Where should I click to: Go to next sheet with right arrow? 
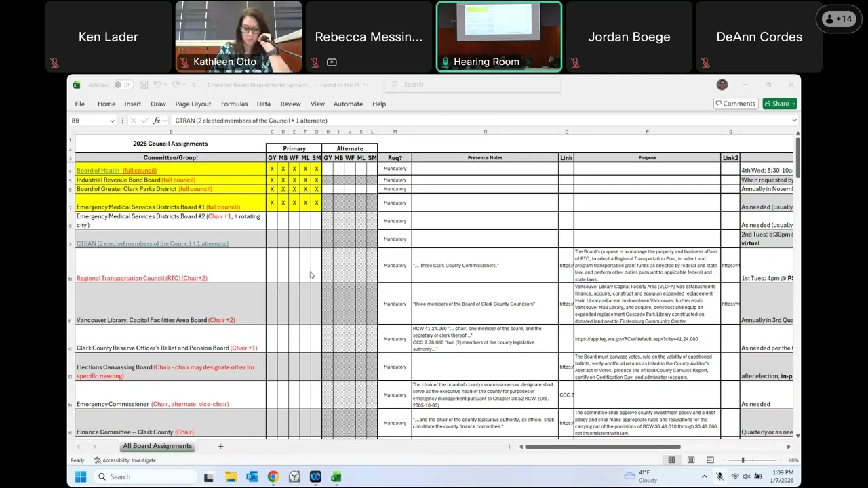(x=94, y=447)
